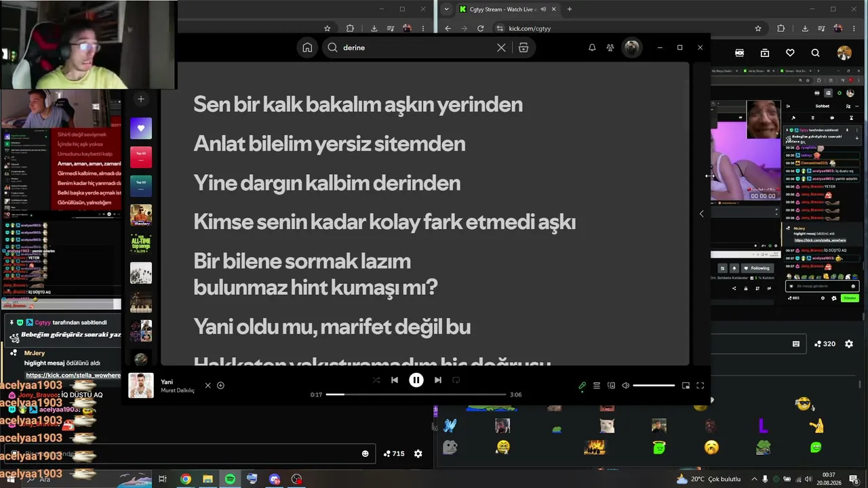Viewport: 868px width, 488px height.
Task: Add Yani to Liked Songs
Action: [x=220, y=386]
